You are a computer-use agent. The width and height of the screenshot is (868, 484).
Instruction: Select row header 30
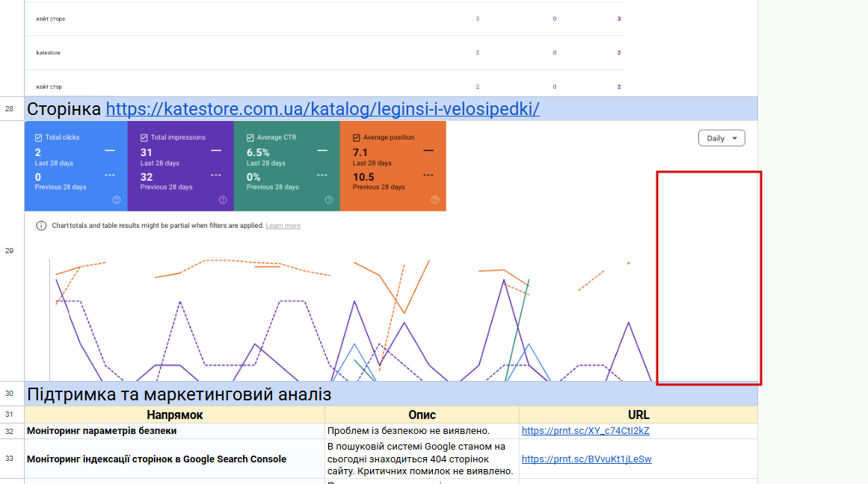(x=10, y=394)
